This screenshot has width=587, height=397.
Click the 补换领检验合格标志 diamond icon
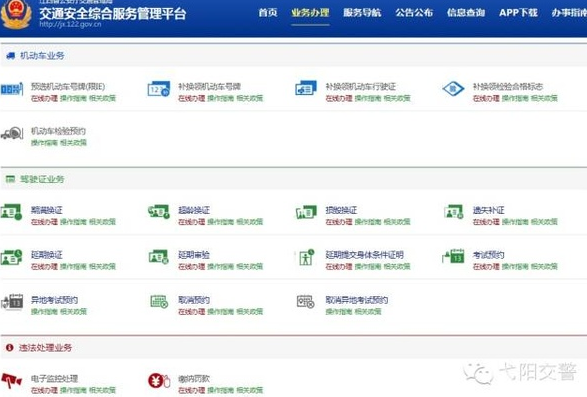[x=453, y=89]
